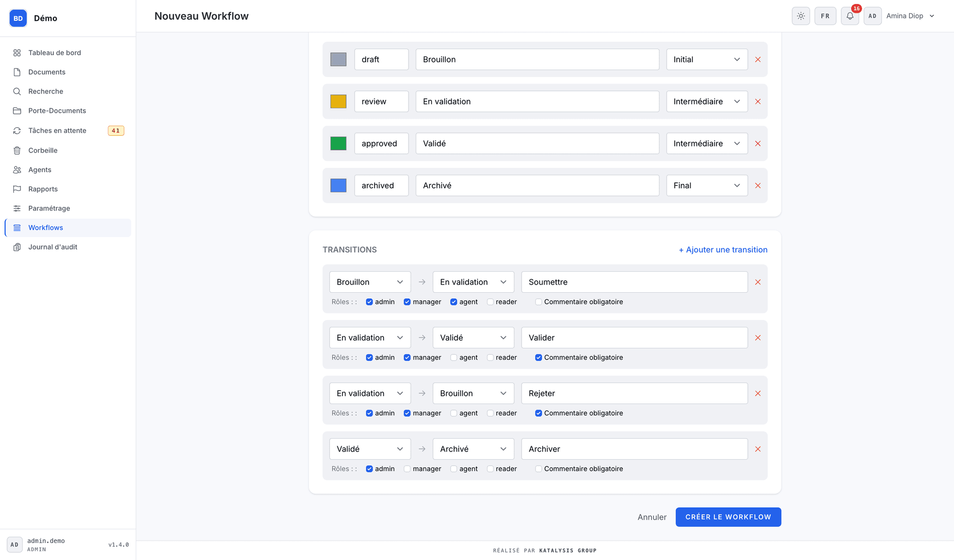
Task: Open Documents in sidebar
Action: [x=68, y=72]
